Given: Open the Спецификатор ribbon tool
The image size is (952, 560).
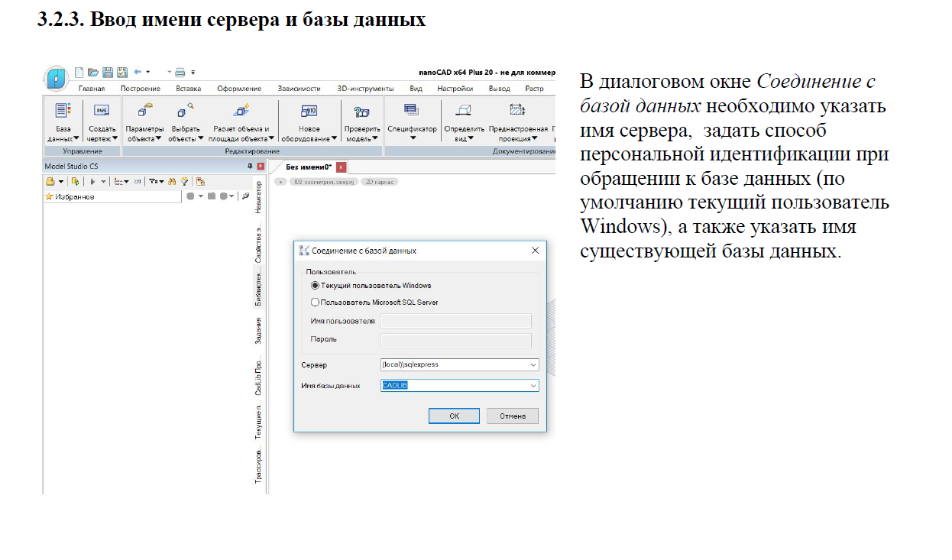Looking at the screenshot, I should coord(412,122).
